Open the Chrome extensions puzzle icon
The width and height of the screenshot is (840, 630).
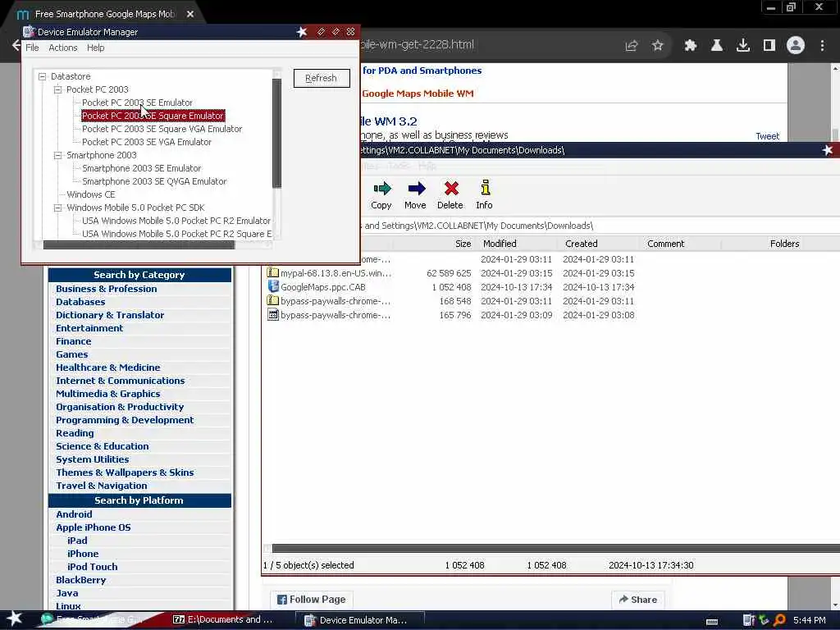coord(690,46)
